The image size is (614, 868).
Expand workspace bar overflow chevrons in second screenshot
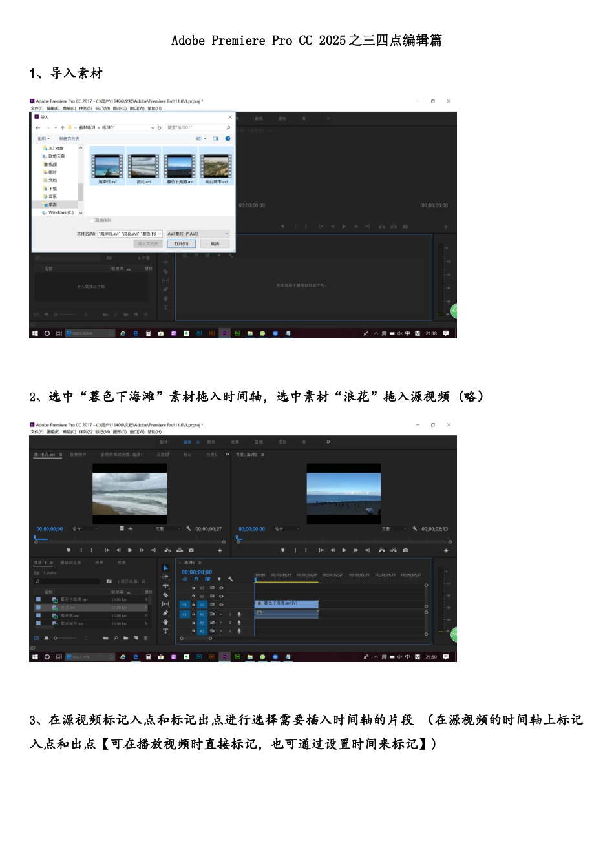(x=328, y=442)
